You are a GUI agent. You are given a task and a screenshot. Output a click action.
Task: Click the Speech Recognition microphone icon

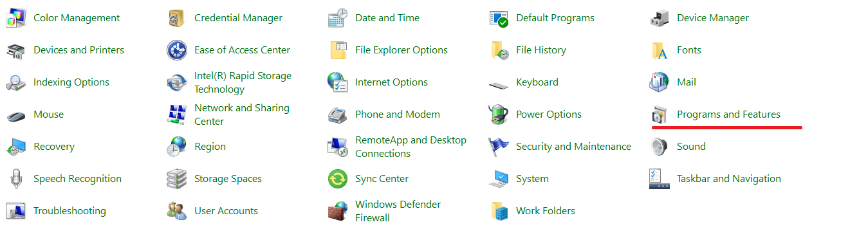pos(15,179)
